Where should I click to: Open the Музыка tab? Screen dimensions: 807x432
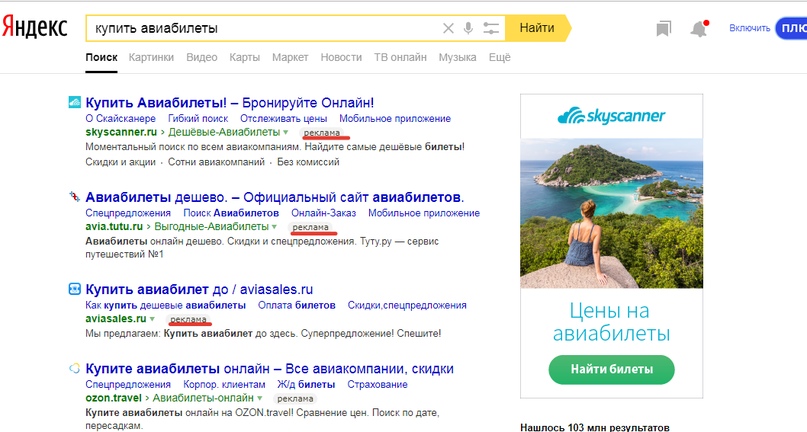point(458,57)
